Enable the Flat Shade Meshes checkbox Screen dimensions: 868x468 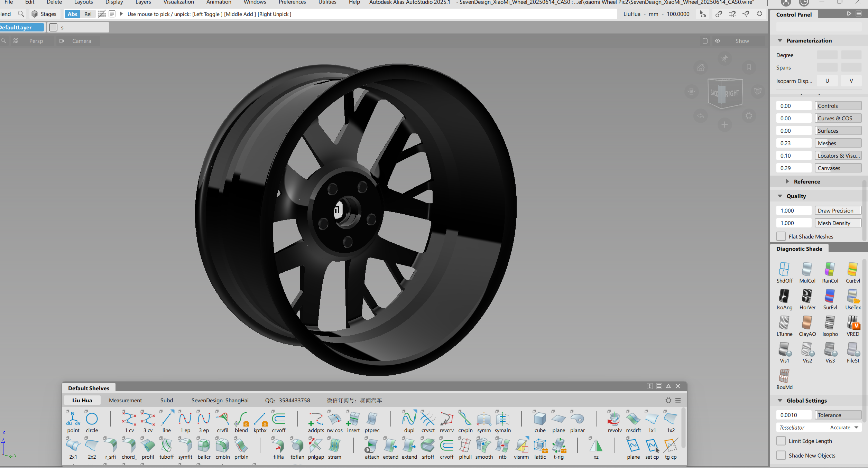[781, 236]
